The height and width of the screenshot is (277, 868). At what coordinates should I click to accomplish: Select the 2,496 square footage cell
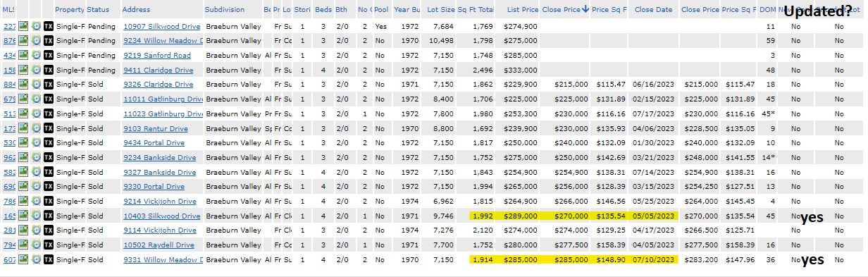tap(483, 70)
